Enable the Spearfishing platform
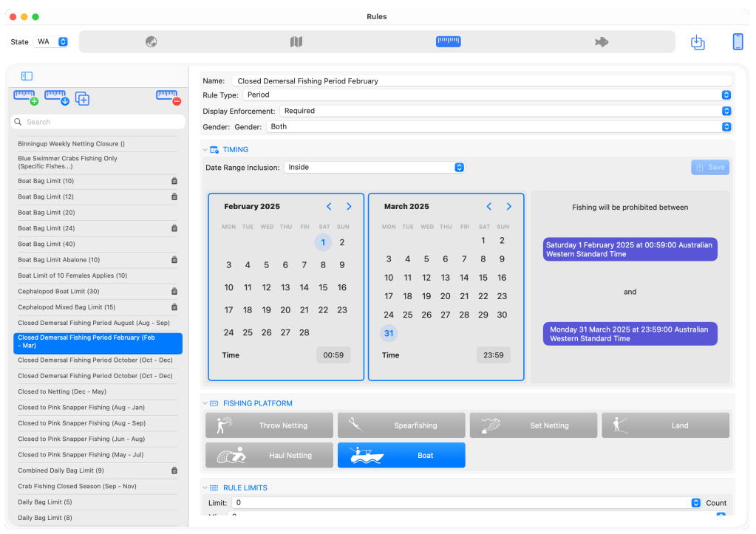This screenshot has height=534, width=756. point(401,425)
